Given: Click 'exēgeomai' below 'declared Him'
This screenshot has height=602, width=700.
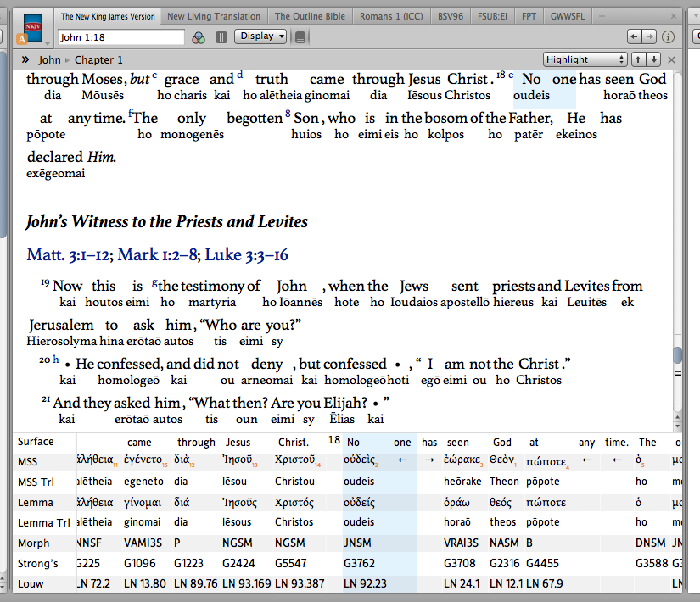Looking at the screenshot, I should click(55, 173).
